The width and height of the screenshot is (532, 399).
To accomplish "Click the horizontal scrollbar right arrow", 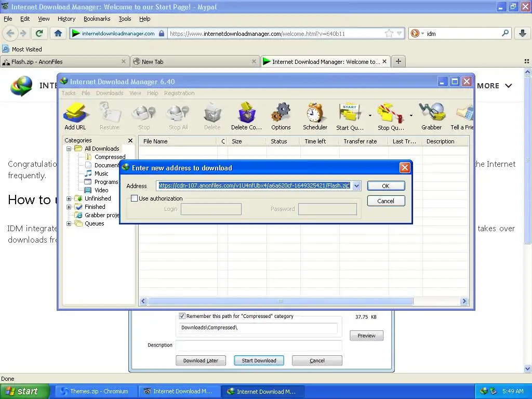I will 464,301.
